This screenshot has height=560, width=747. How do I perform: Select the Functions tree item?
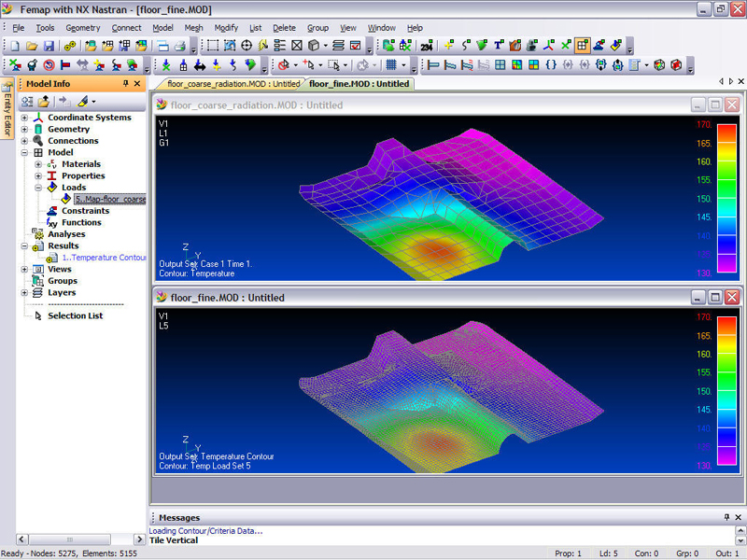pyautogui.click(x=81, y=222)
